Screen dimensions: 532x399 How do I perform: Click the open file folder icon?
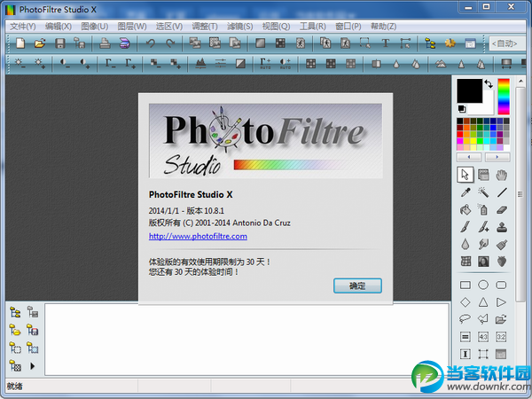[x=38, y=43]
